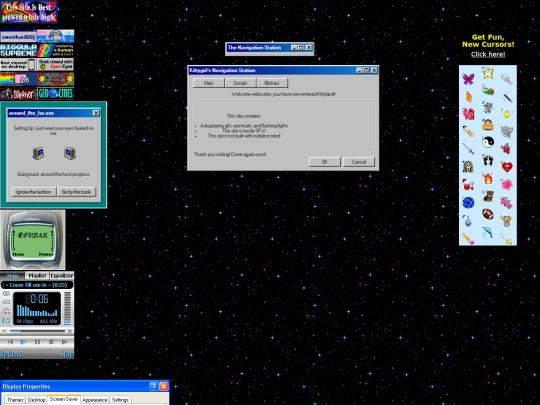Image resolution: width=540 pixels, height=405 pixels.
Task: Choose the pink arrow cursor
Action: click(507, 202)
